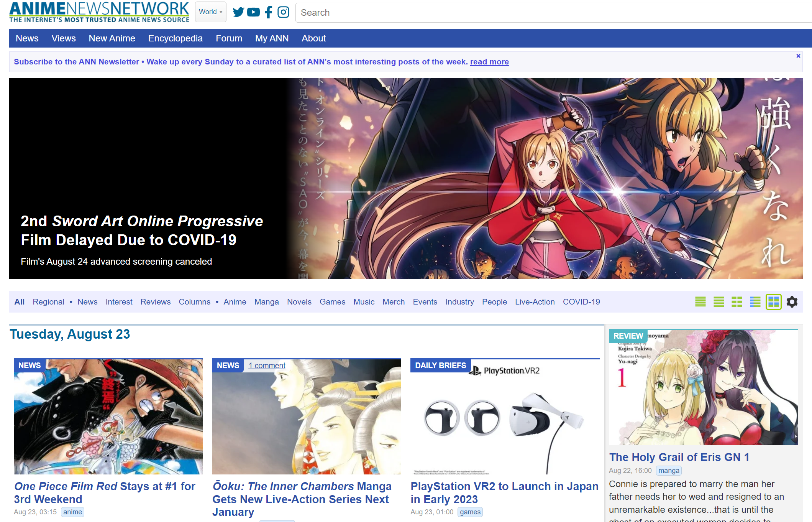The image size is (812, 522).
Task: Open the One Piece Film Red thumbnail
Action: click(108, 417)
